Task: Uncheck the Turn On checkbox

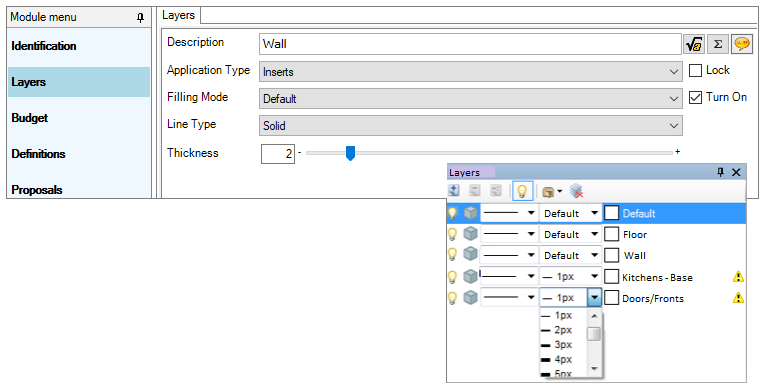Action: click(x=695, y=98)
